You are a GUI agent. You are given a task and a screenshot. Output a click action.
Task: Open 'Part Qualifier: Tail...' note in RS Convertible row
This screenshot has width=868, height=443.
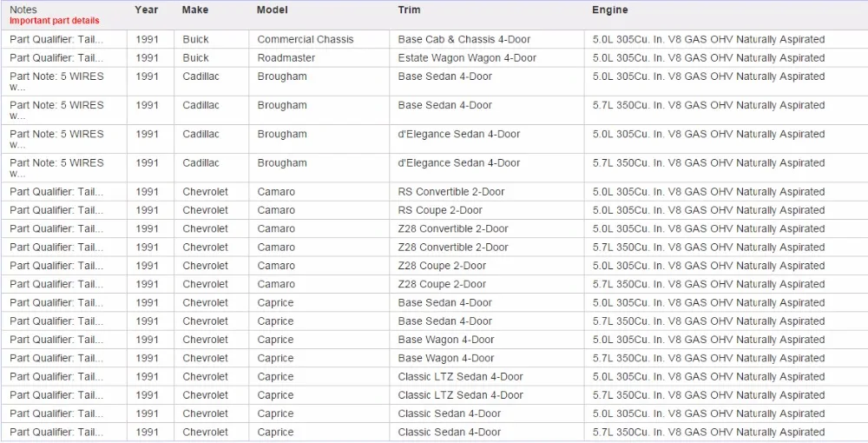pos(56,192)
